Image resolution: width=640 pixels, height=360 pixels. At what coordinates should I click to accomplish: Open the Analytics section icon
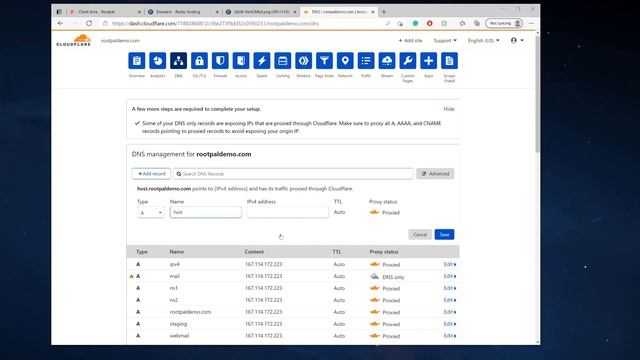coord(158,61)
